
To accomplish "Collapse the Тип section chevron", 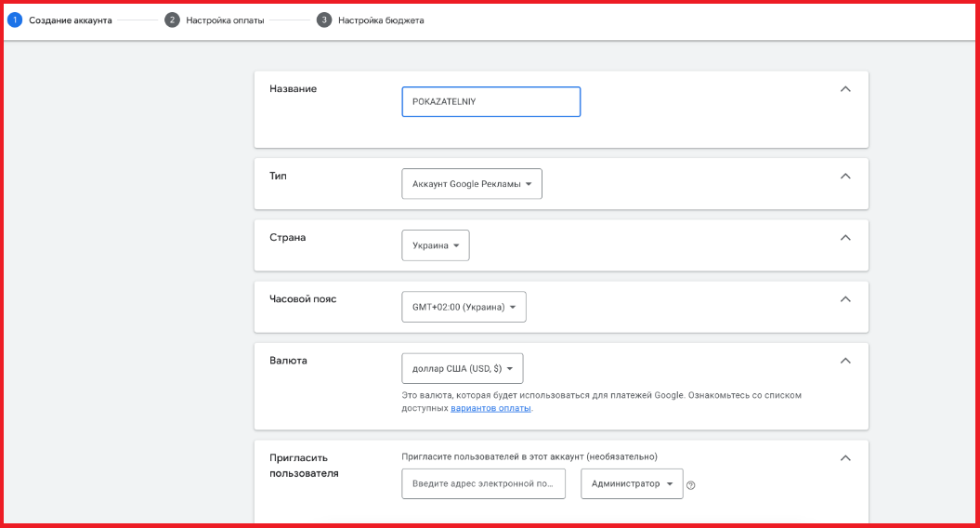I will pos(845,176).
